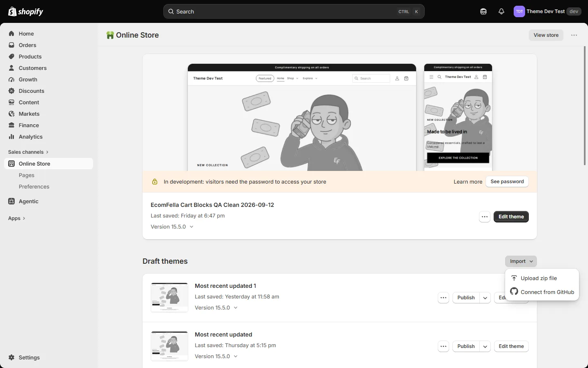
Task: Click the page vertical scrollbar
Action: click(x=585, y=105)
